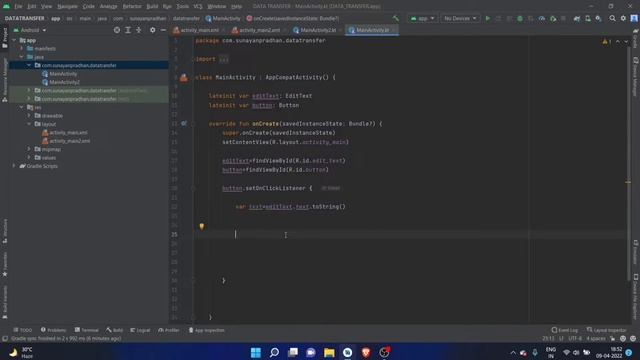Screen dimensions: 640x360
Task: Open the No Devices selector dropdown
Action: (x=460, y=18)
